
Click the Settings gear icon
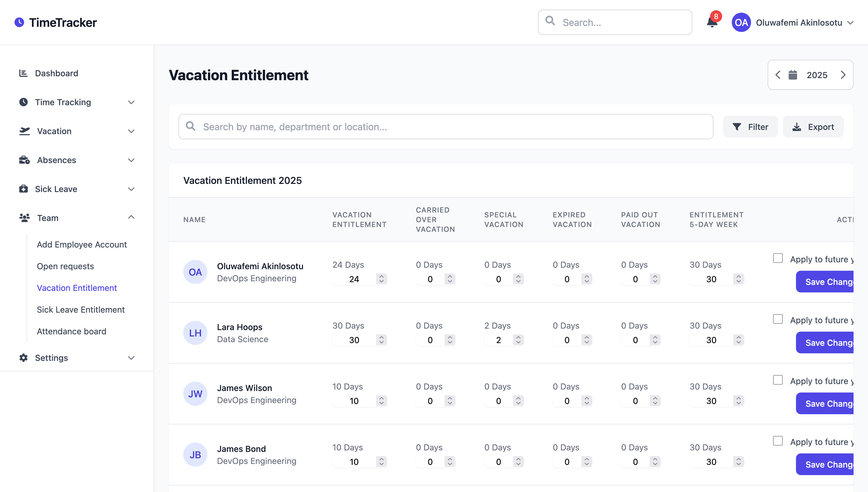[23, 358]
